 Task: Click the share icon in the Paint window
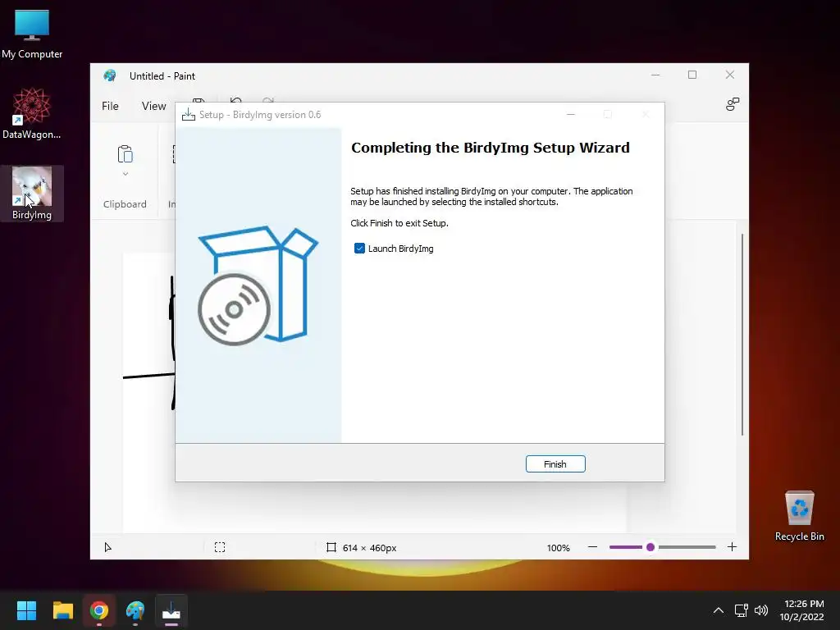[733, 104]
